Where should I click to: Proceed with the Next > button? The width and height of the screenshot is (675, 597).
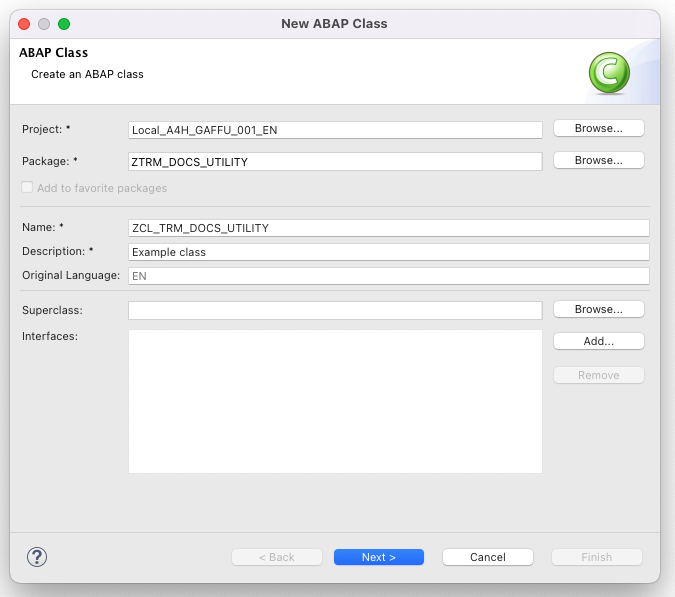click(379, 557)
